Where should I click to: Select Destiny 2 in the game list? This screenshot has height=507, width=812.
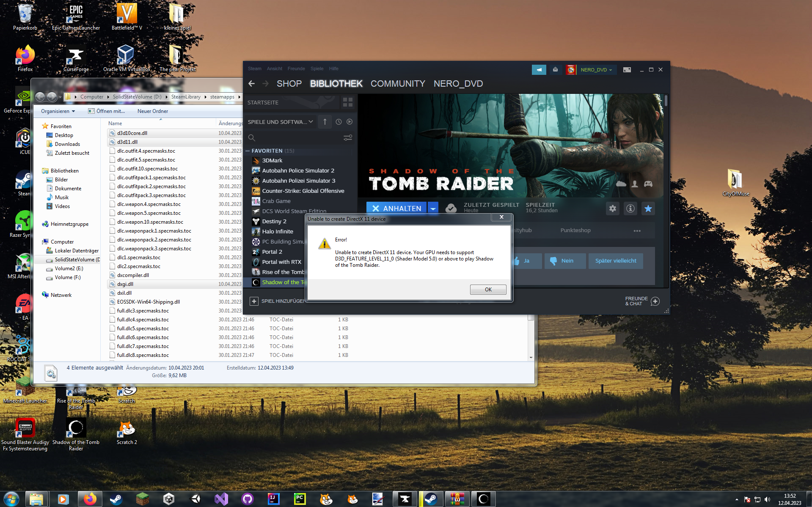pyautogui.click(x=274, y=222)
